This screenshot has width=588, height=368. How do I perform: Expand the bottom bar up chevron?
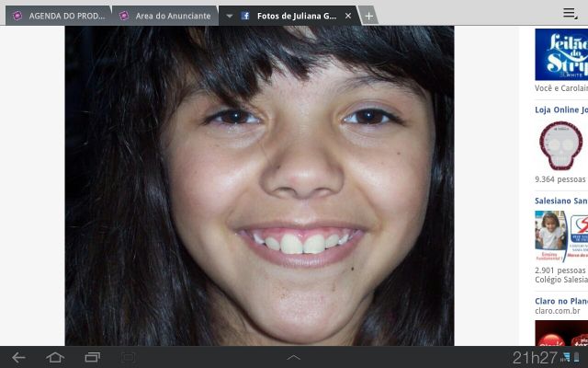pyautogui.click(x=294, y=357)
